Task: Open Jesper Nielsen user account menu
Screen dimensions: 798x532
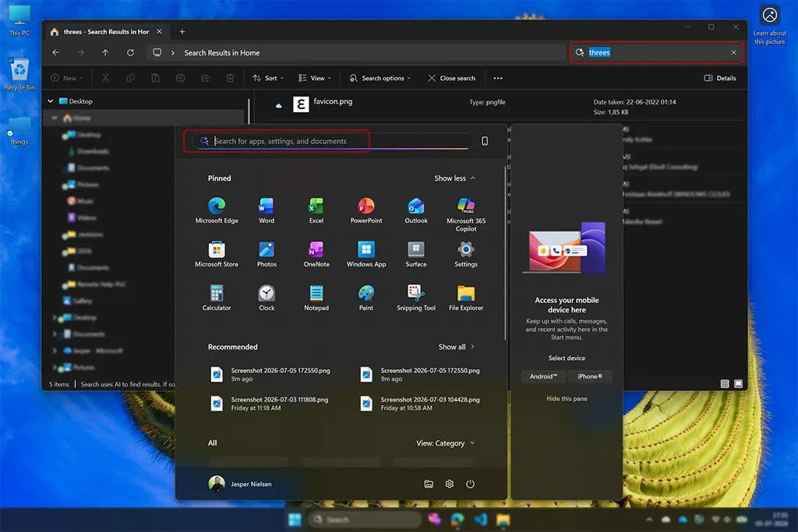Action: tap(240, 484)
